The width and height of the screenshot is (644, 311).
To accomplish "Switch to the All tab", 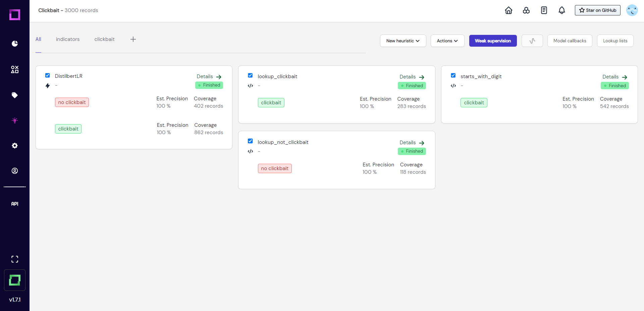I will click(x=39, y=39).
